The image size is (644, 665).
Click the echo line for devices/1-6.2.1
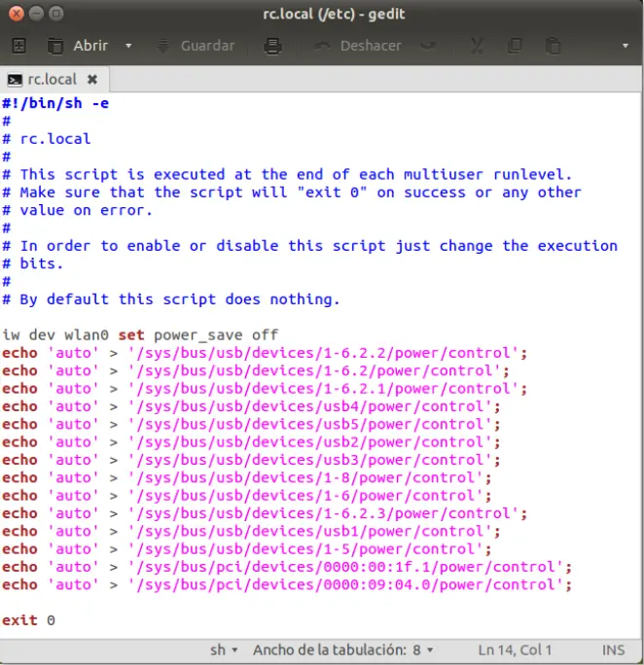coord(265,389)
